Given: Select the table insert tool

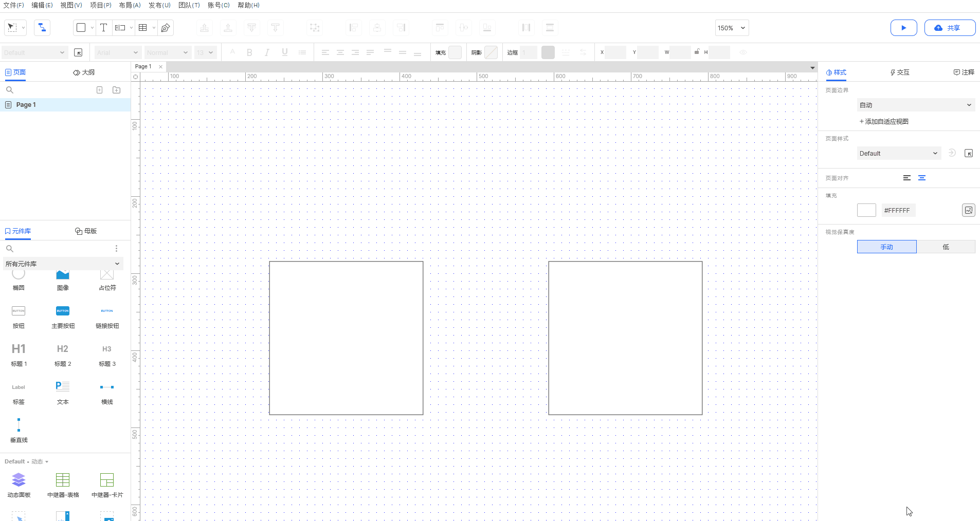Looking at the screenshot, I should tap(143, 28).
